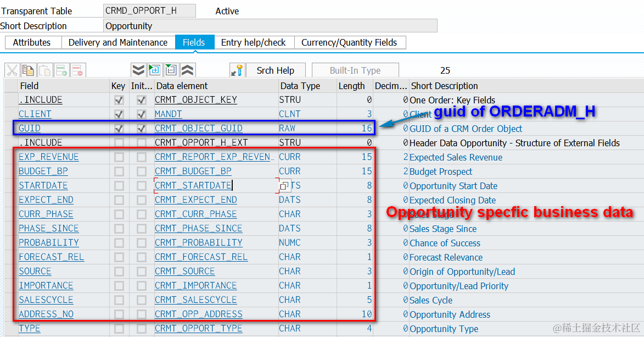Open the CLIENT field link

coord(35,114)
